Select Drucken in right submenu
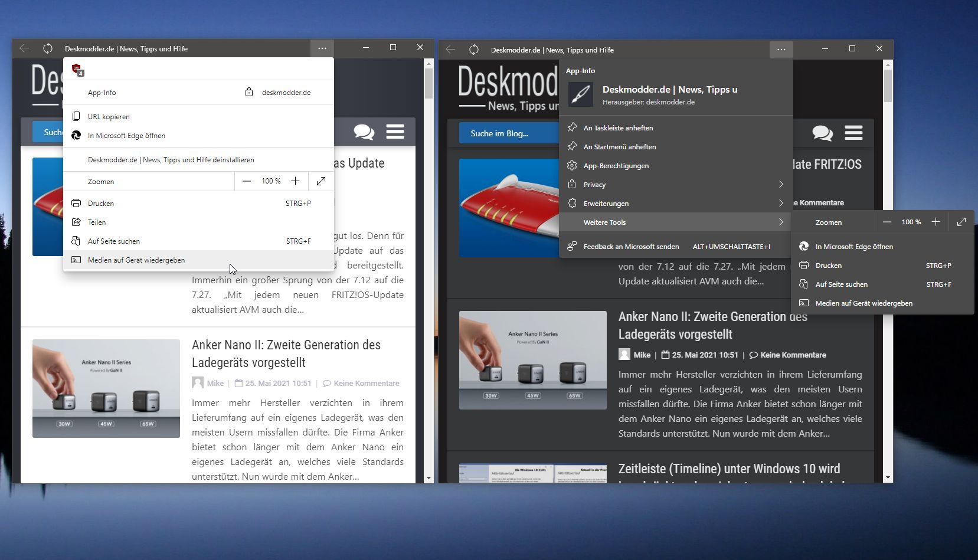Screen dimensions: 978x560 [882, 265]
